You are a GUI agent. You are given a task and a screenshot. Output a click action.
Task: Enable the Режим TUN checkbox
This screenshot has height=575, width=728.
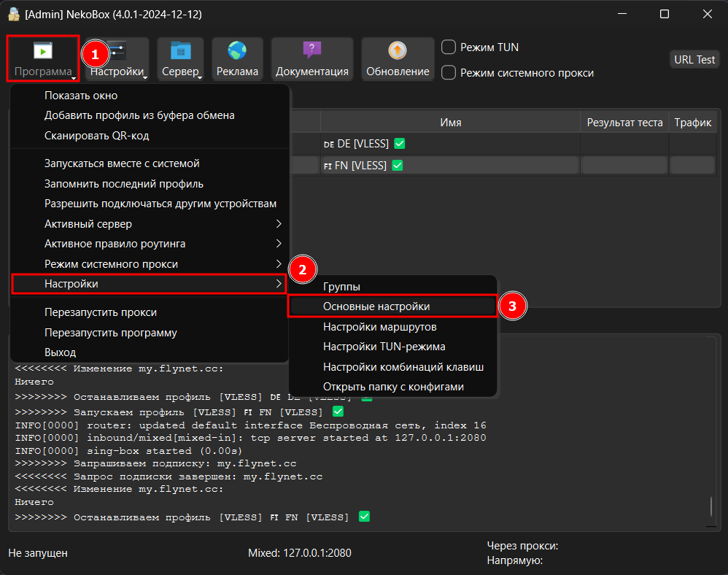(x=449, y=47)
